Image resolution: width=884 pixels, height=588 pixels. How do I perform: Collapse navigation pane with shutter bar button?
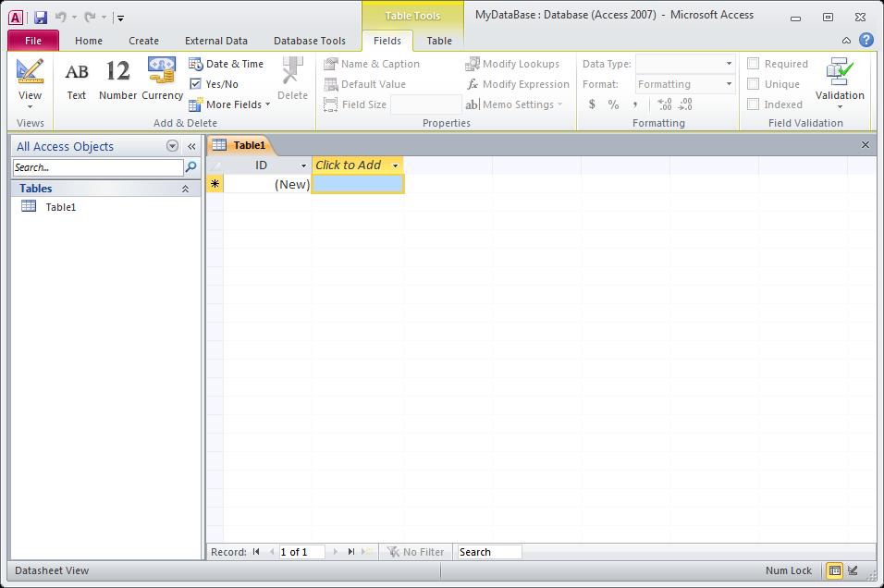191,147
